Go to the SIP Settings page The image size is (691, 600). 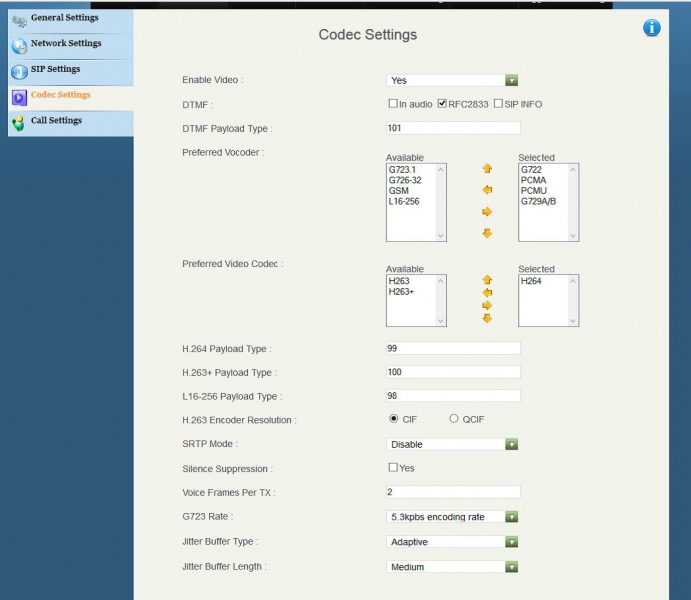pos(56,69)
